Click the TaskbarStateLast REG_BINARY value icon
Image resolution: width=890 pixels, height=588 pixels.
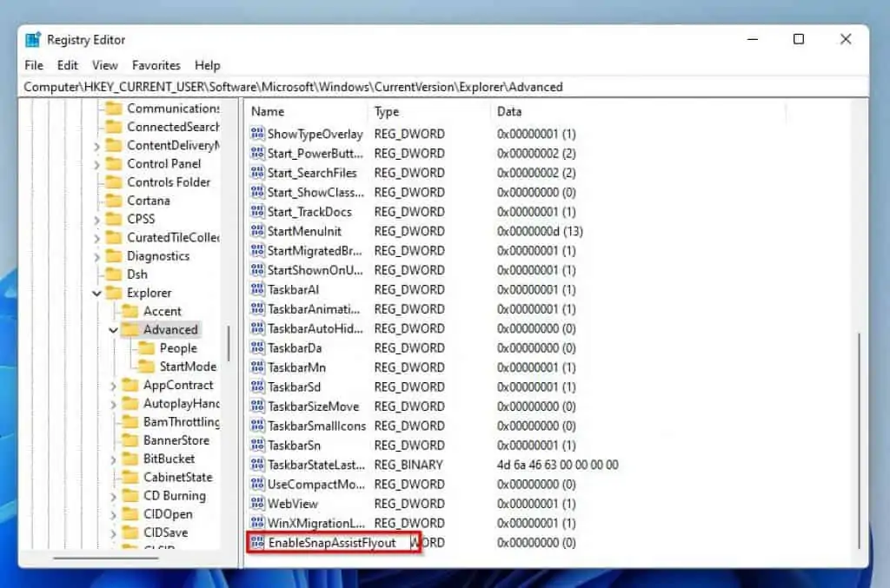[257, 465]
